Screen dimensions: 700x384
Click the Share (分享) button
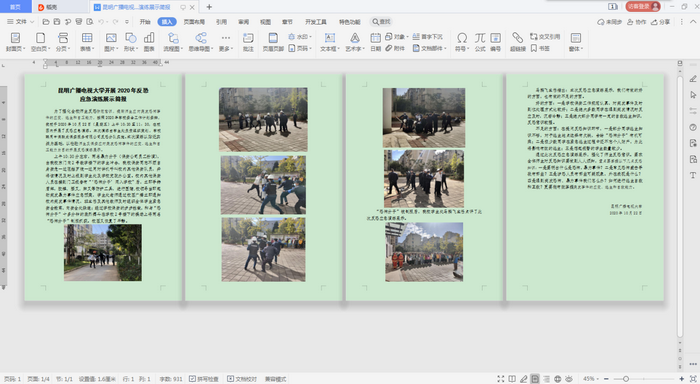click(661, 21)
